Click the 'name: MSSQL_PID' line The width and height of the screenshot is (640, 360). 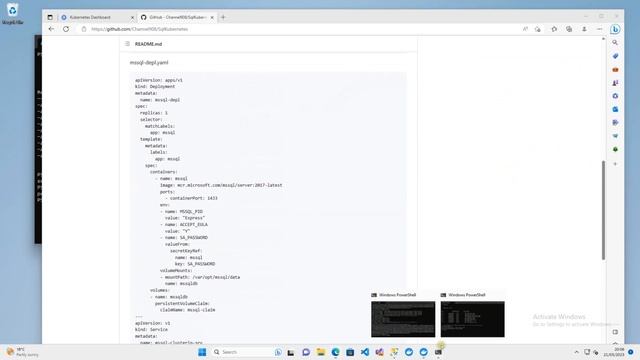coord(181,211)
